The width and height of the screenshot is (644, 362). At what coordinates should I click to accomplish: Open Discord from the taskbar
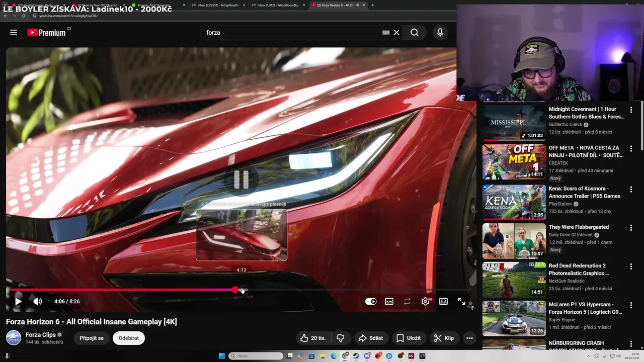(x=367, y=356)
